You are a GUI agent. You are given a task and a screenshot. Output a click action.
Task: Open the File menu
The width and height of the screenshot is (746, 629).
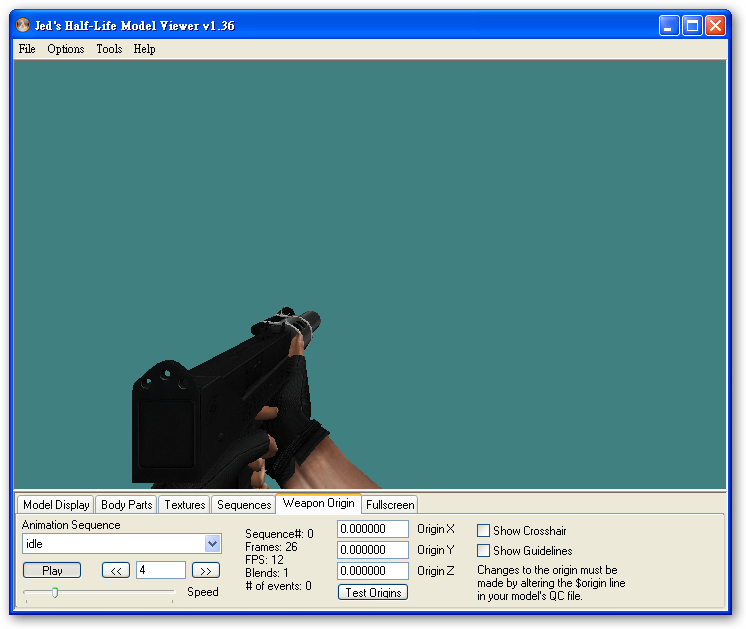[27, 49]
